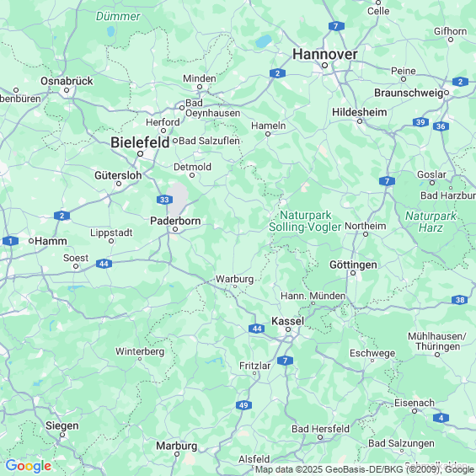Click the A36 highway shield
Screen dimensions: 476x476
[x=441, y=126]
